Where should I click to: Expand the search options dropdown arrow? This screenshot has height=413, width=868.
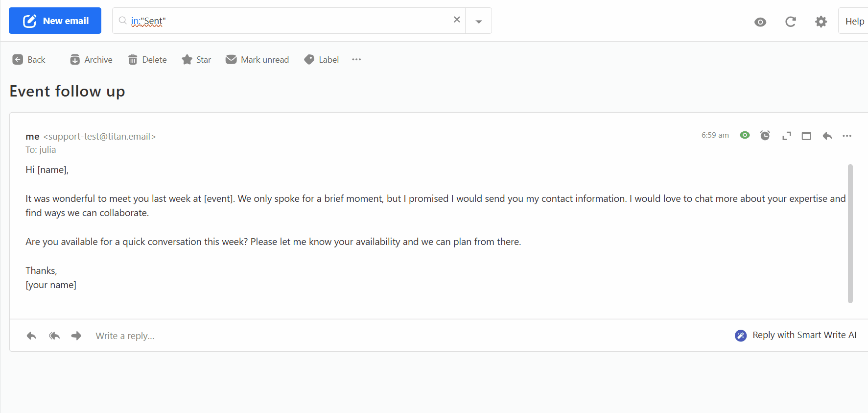tap(479, 21)
